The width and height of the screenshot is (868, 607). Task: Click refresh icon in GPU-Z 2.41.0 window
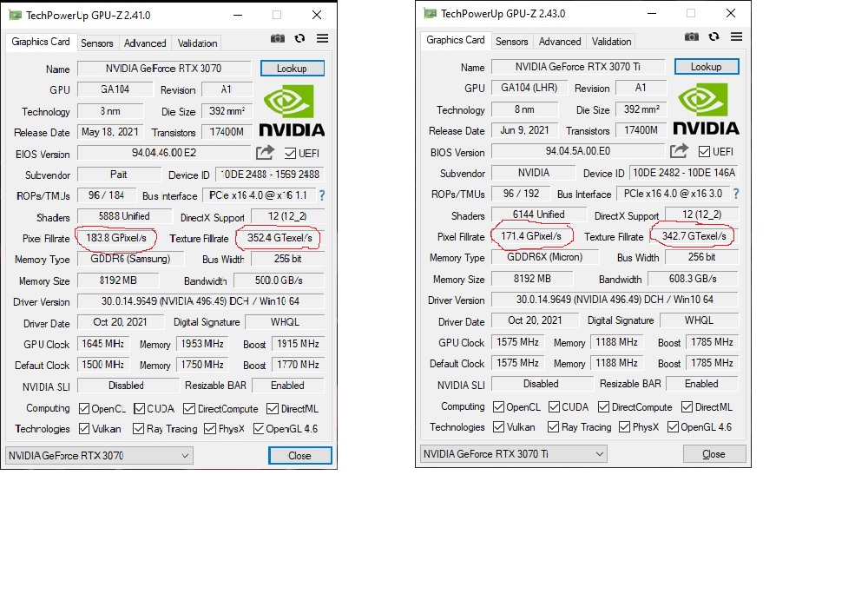coord(299,38)
